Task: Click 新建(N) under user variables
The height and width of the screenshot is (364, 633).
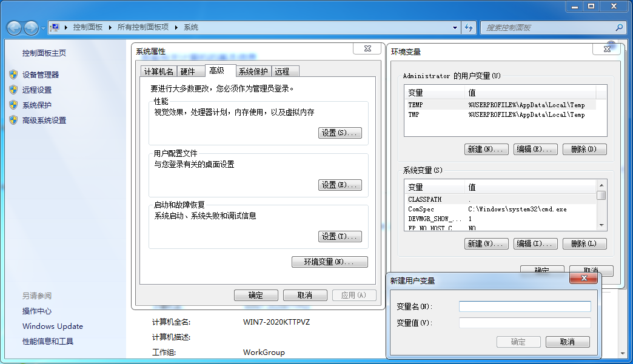Action: [x=486, y=149]
